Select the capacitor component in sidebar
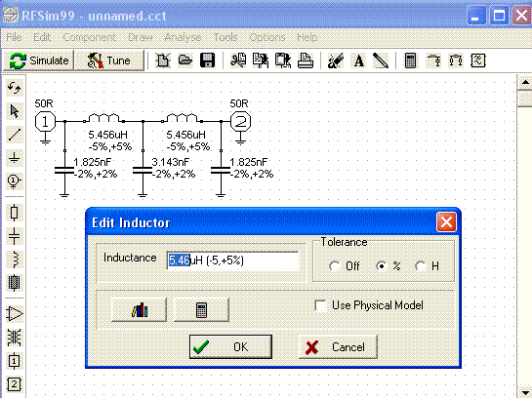532x400 pixels. 14,236
